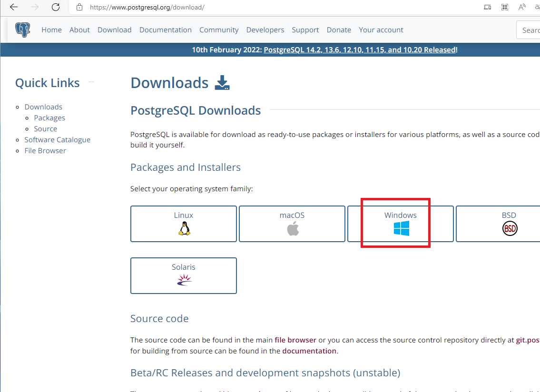This screenshot has width=540, height=392.
Task: Click the 'Beta/RC Releases and development snapshots' heading
Action: click(265, 372)
